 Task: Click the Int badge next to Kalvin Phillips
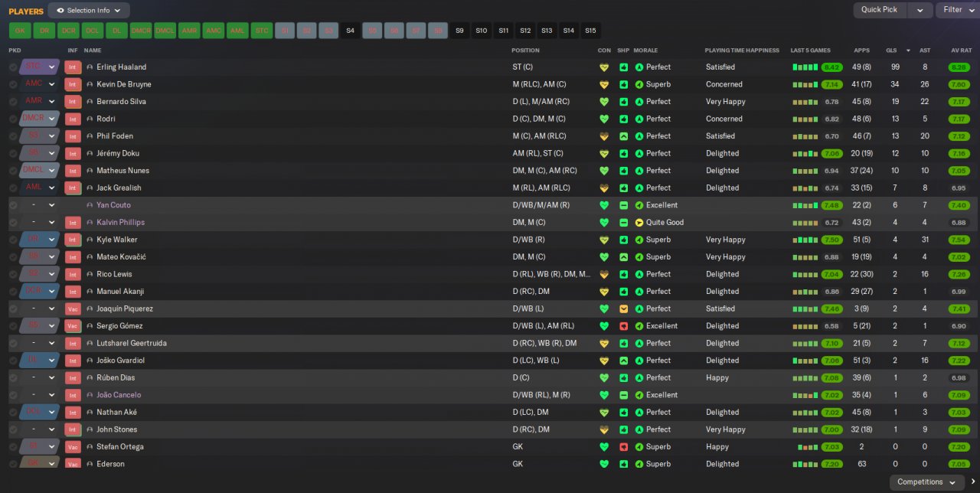coord(73,223)
